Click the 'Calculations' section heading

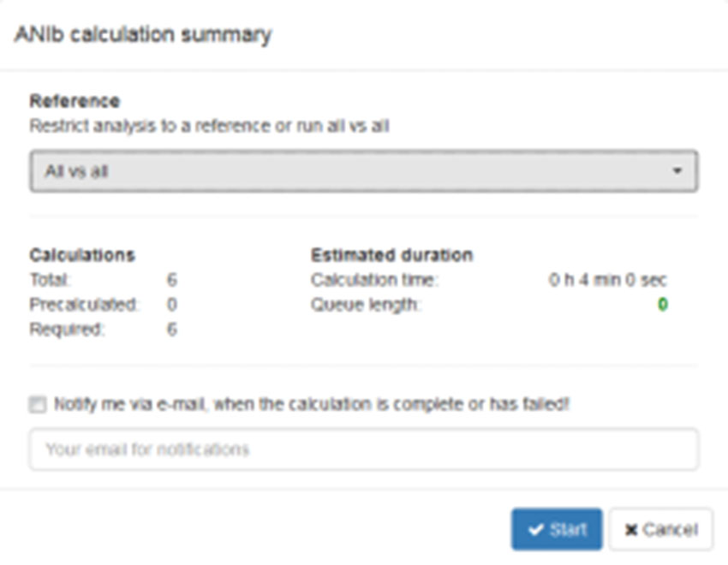click(x=82, y=255)
